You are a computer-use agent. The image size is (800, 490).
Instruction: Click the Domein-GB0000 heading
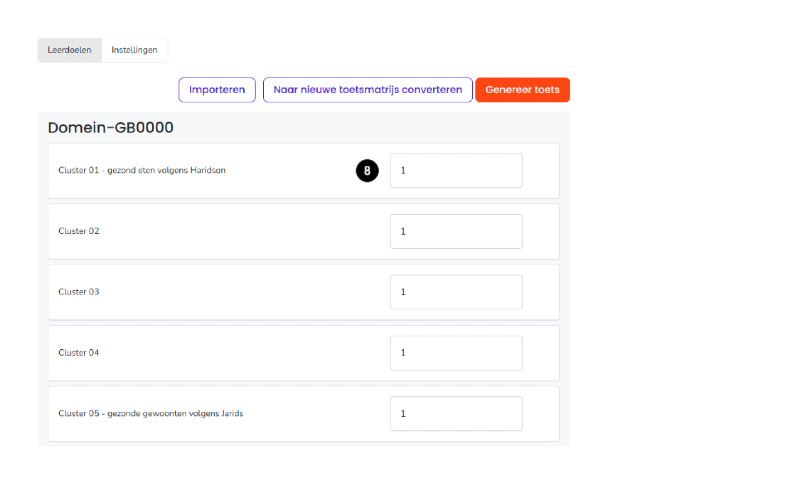click(x=111, y=127)
